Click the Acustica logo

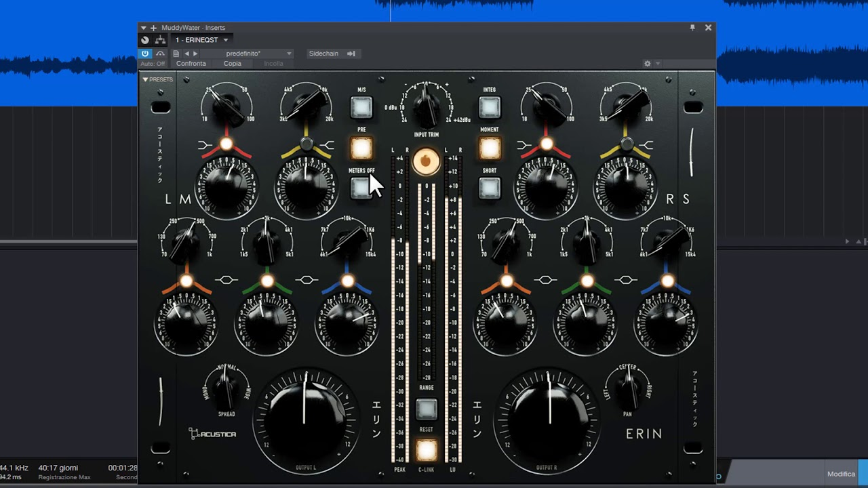(212, 434)
